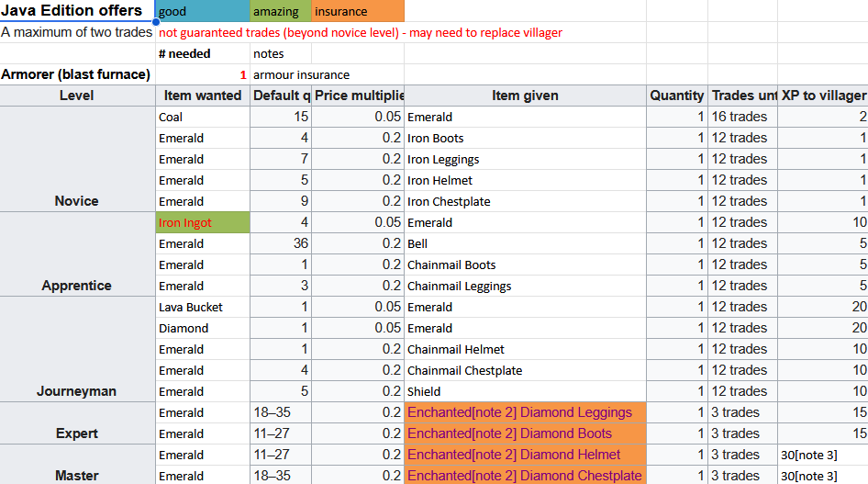Select the 'Apprentice' level cell

[77, 254]
